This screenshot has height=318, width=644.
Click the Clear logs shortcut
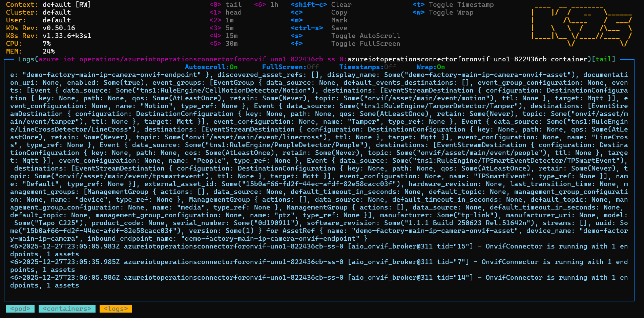coord(341,5)
